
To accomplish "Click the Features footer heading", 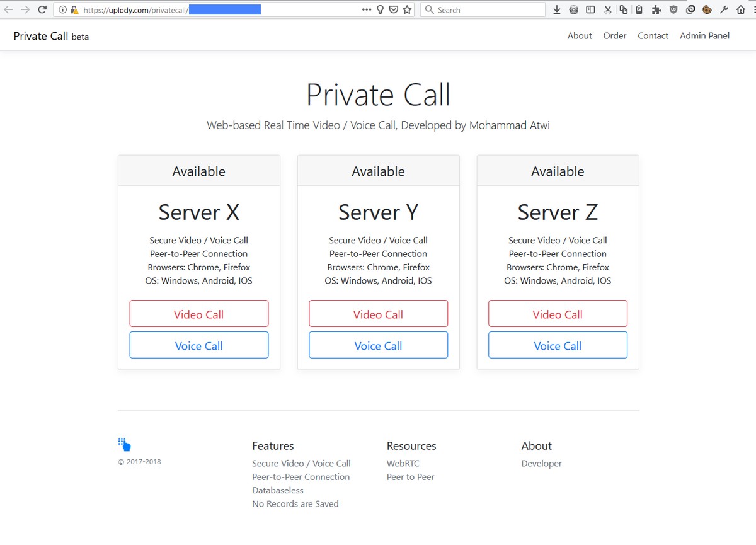I will pos(273,446).
